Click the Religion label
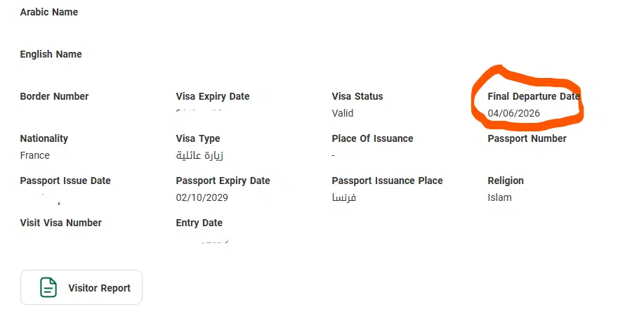 [506, 181]
